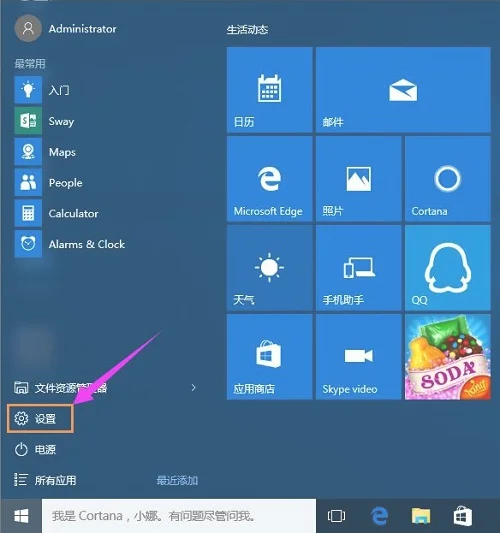Open the Phone Companion (手机助手) tile
This screenshot has height=533, width=500.
click(x=359, y=268)
